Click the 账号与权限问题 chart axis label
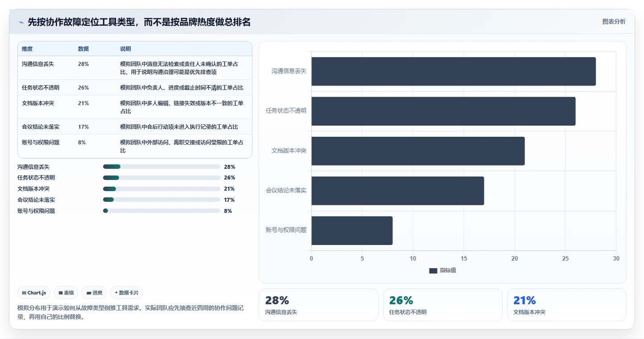This screenshot has width=644, height=339. click(286, 230)
